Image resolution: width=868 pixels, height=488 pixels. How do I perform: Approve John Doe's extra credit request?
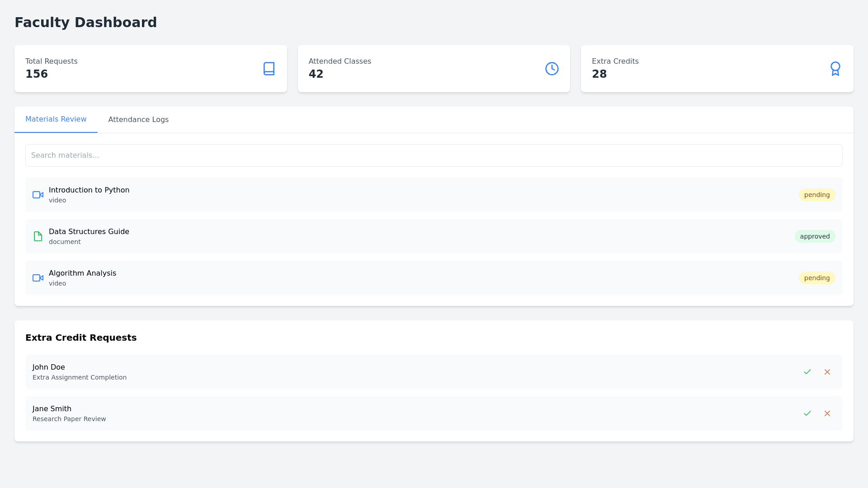(x=807, y=372)
